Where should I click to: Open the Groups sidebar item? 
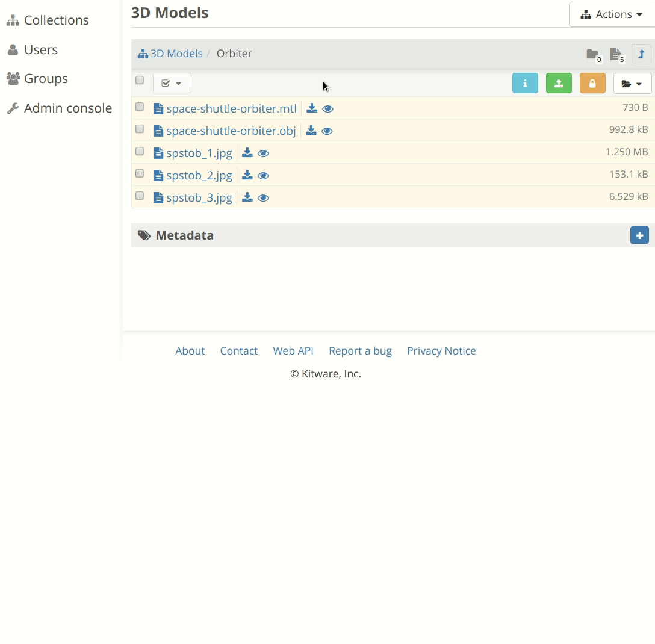pyautogui.click(x=37, y=78)
